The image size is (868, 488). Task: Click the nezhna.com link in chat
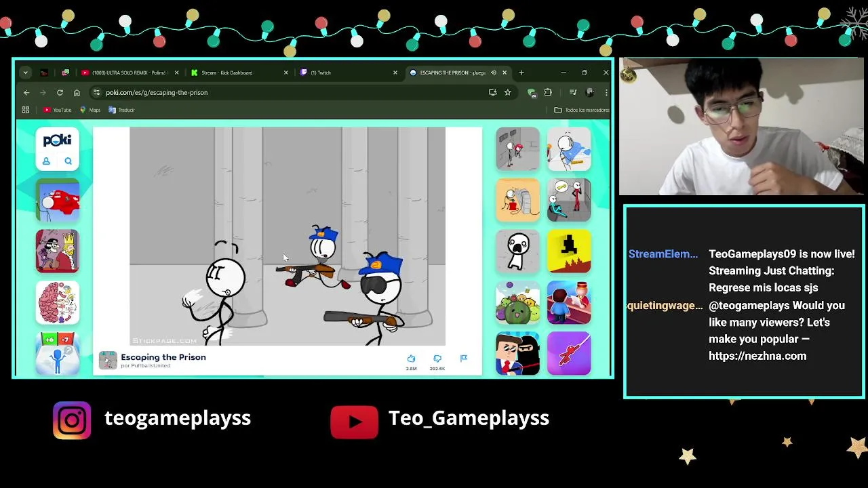[757, 356]
